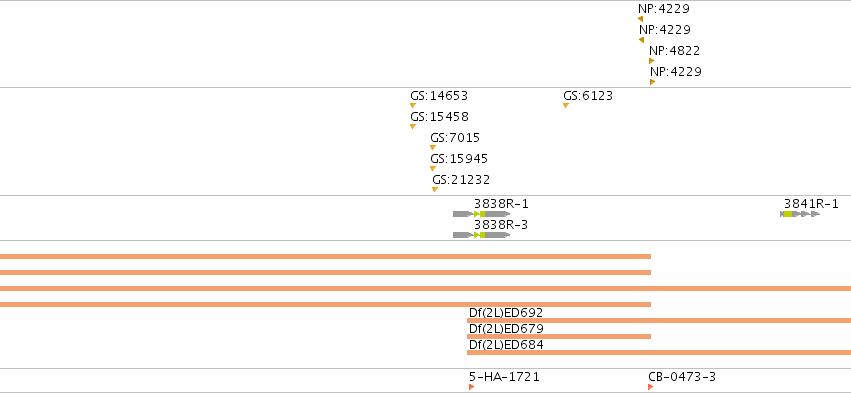Click the NP:4822 label text

point(675,50)
